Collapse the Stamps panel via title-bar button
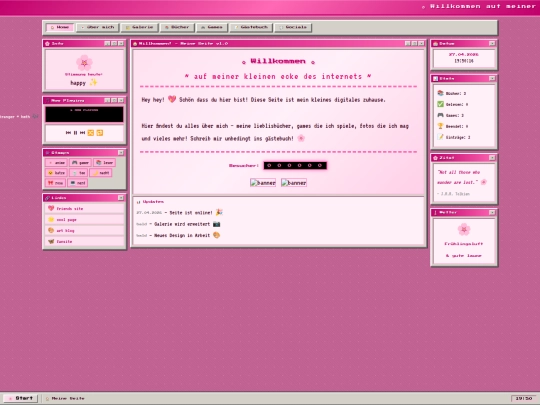 point(121,153)
